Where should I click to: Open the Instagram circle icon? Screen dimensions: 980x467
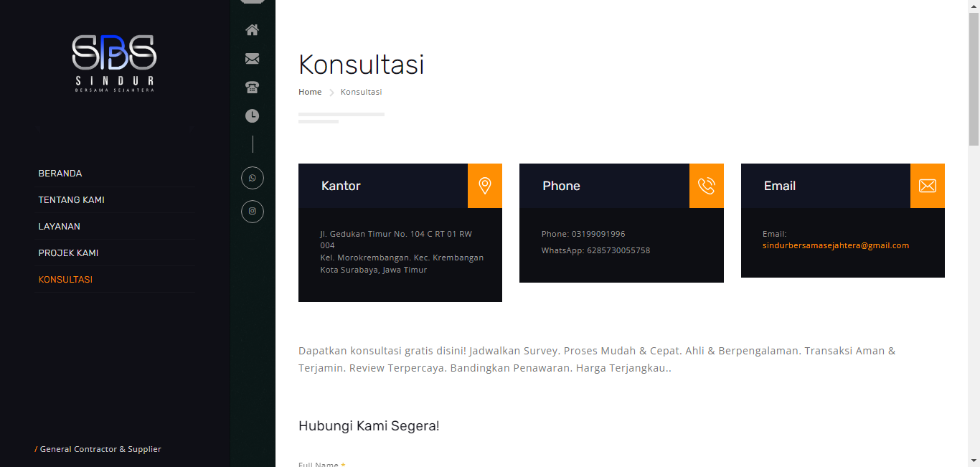[x=253, y=212]
